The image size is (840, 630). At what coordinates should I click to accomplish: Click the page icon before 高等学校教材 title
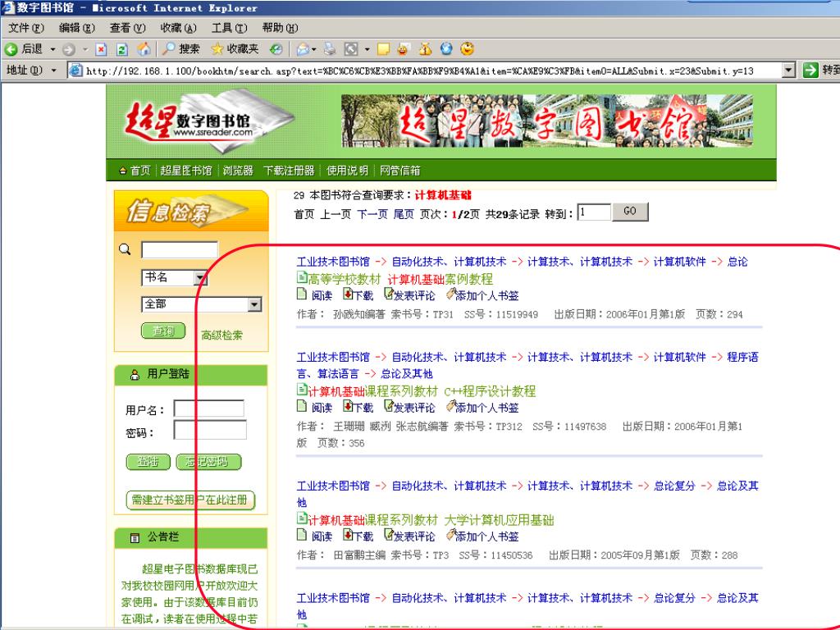click(302, 278)
